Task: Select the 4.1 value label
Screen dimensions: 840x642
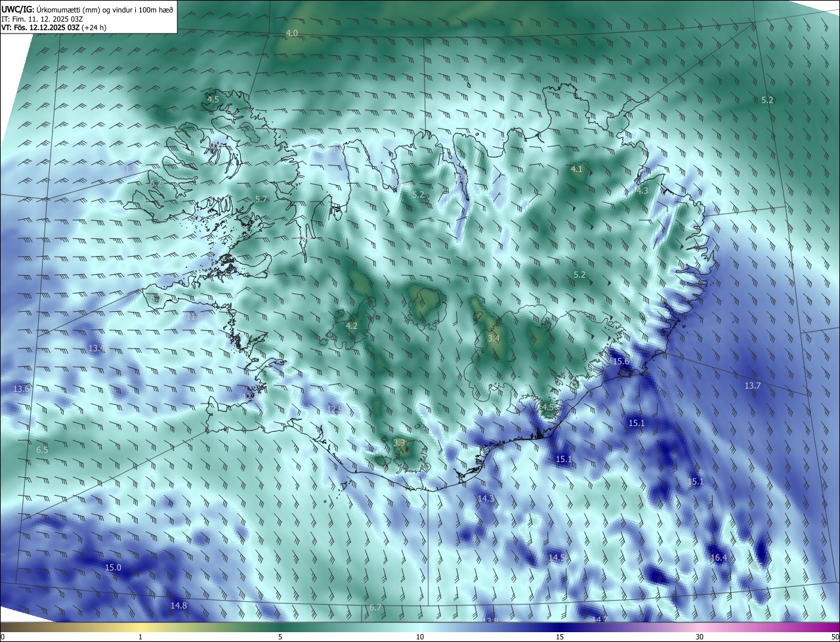Action: [x=576, y=169]
